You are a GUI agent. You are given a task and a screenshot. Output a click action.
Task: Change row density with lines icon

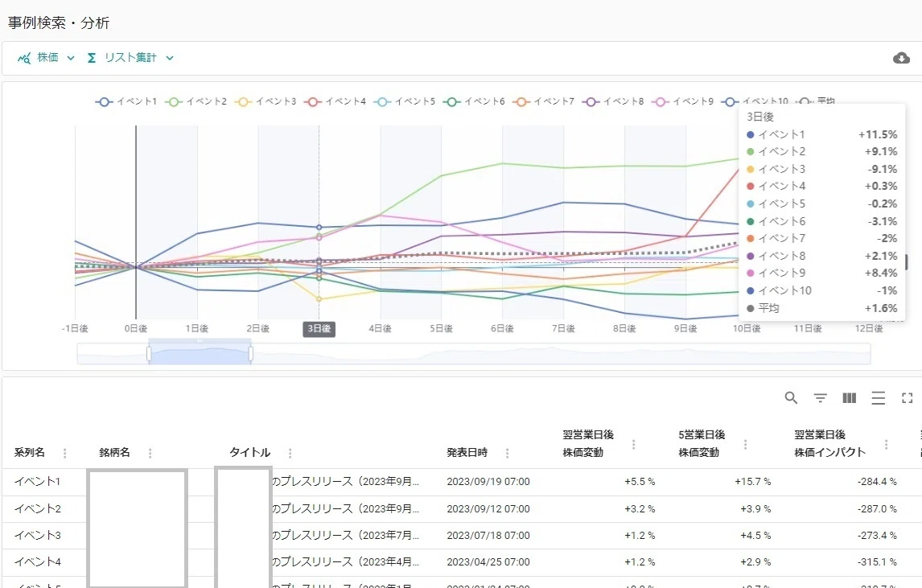click(878, 398)
